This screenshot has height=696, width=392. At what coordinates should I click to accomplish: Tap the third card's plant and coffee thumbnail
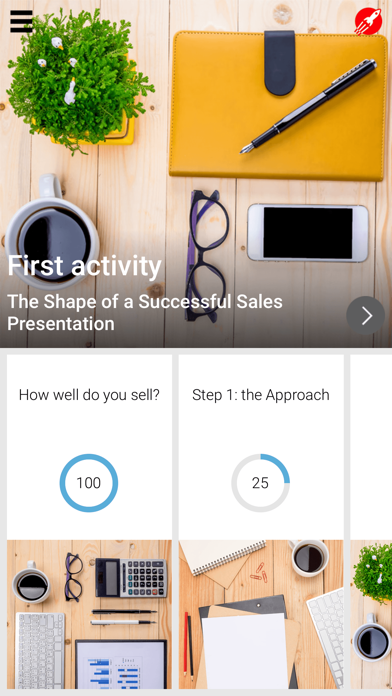click(371, 614)
